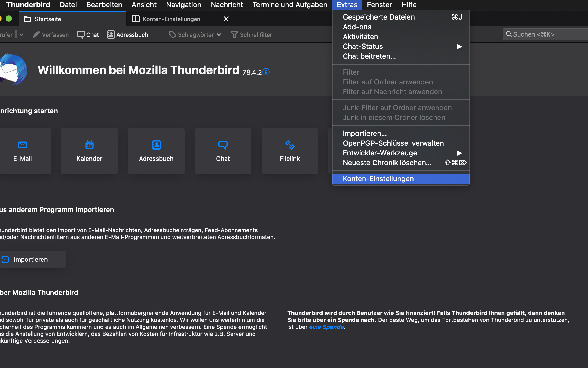Select Add-ons menu entry
Screen dimensions: 588x368
[401, 27]
